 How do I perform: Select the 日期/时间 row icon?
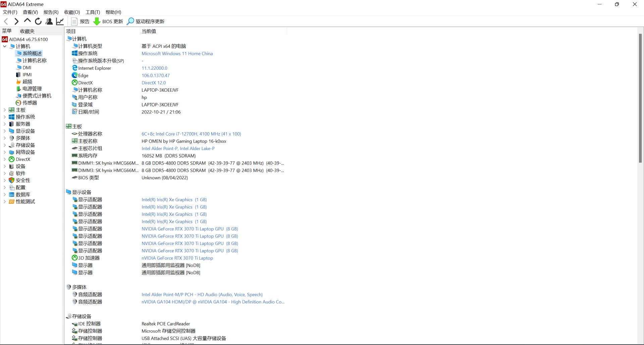pos(74,112)
